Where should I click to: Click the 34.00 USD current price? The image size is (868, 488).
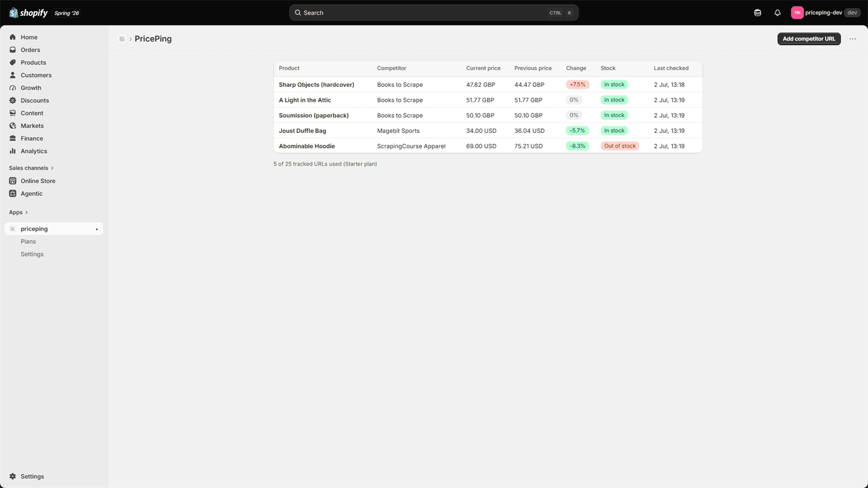click(x=481, y=131)
